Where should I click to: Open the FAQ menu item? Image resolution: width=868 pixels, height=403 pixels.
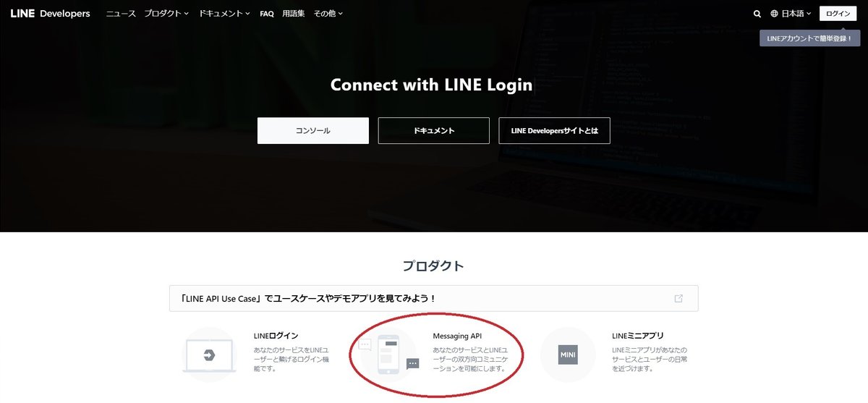click(x=267, y=14)
